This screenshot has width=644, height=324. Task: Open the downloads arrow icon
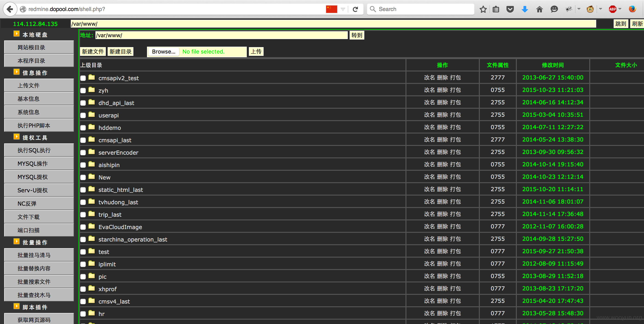pyautogui.click(x=525, y=9)
